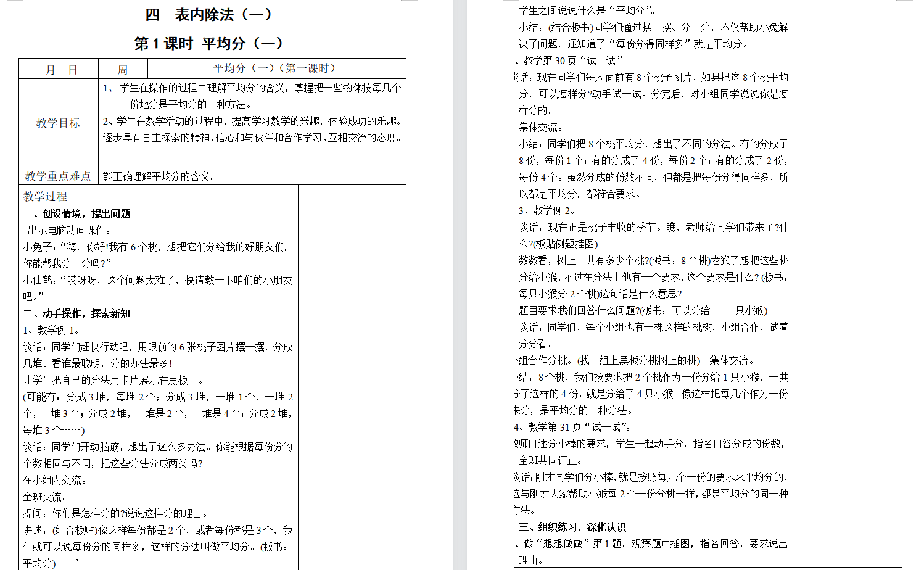Click the heading "二、动手操作，探索新知"

(x=76, y=314)
